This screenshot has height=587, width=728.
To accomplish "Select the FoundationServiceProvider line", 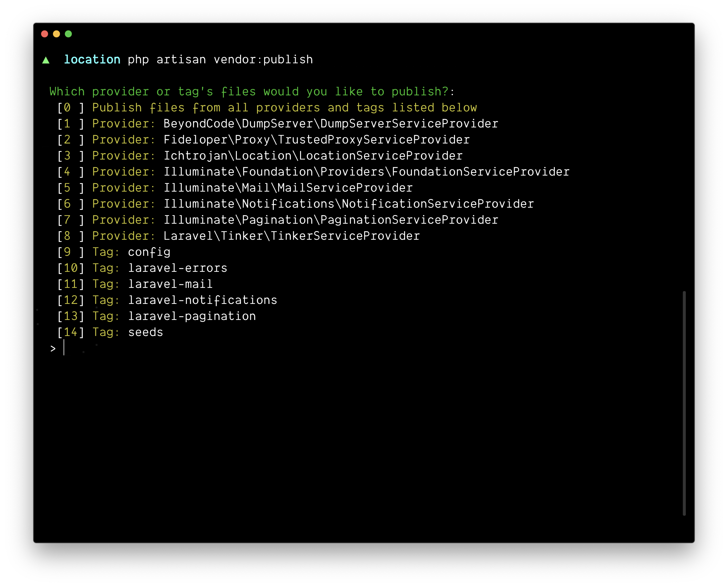I will (x=313, y=172).
